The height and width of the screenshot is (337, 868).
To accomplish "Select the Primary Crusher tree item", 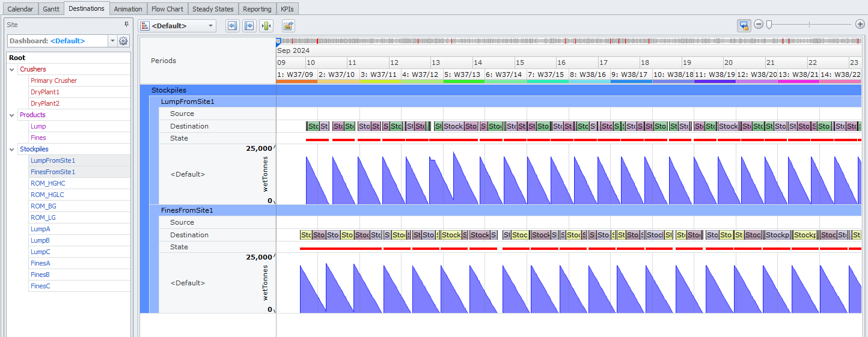I will 54,80.
